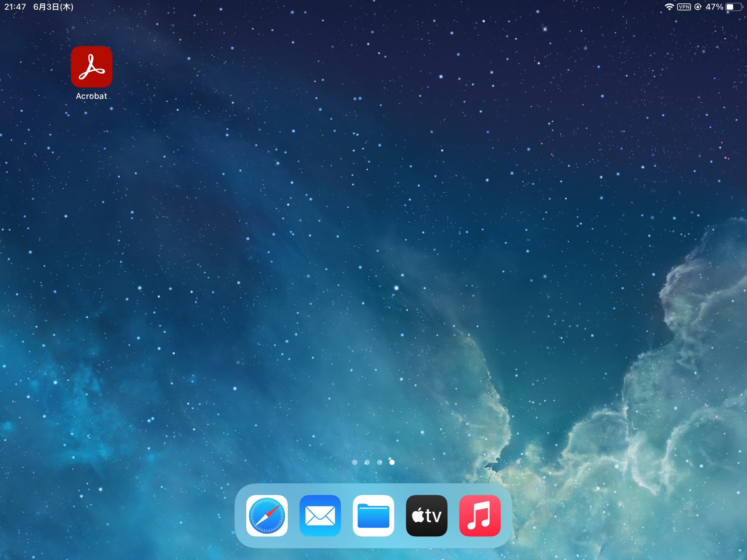Open the Music app in dock
747x560 pixels.
click(x=480, y=515)
